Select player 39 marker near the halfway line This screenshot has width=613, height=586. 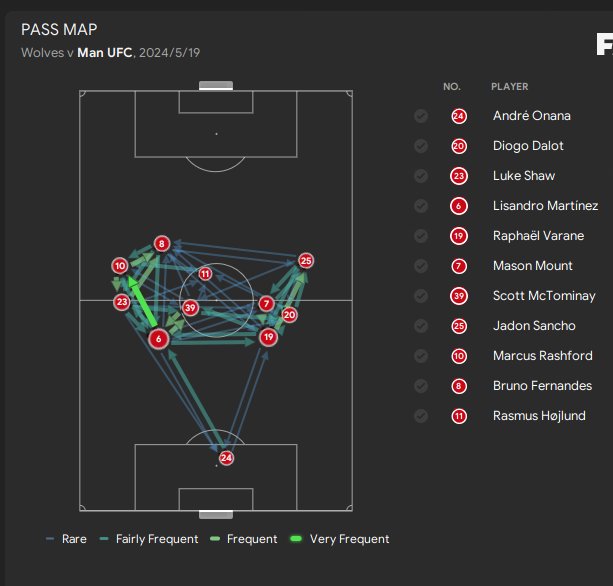tap(190, 308)
